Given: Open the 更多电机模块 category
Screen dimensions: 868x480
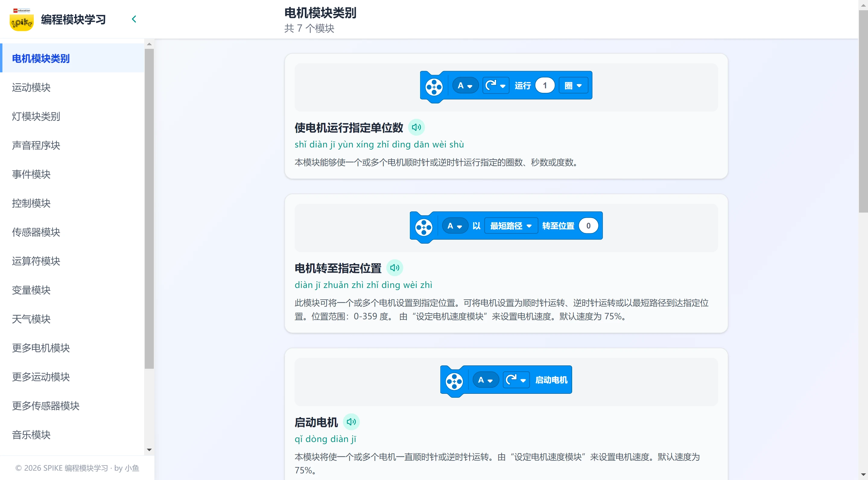Looking at the screenshot, I should point(40,348).
